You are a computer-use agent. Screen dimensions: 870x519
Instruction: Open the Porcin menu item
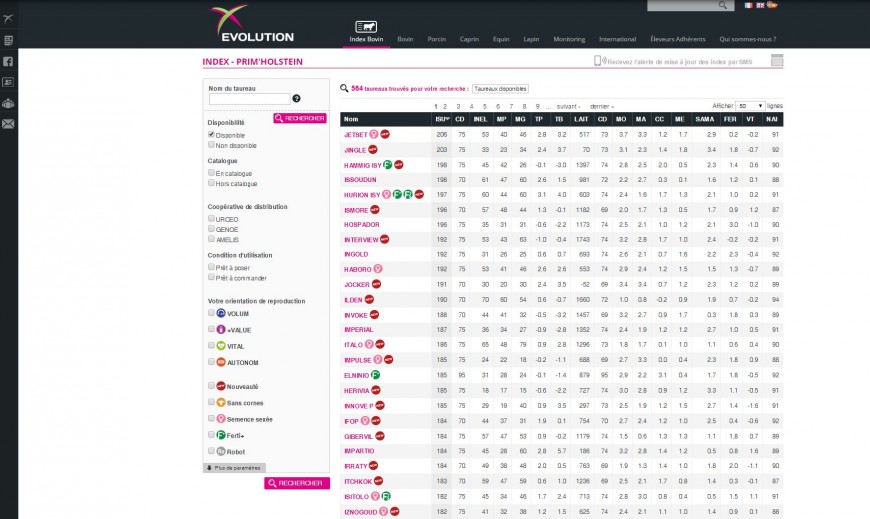(437, 39)
